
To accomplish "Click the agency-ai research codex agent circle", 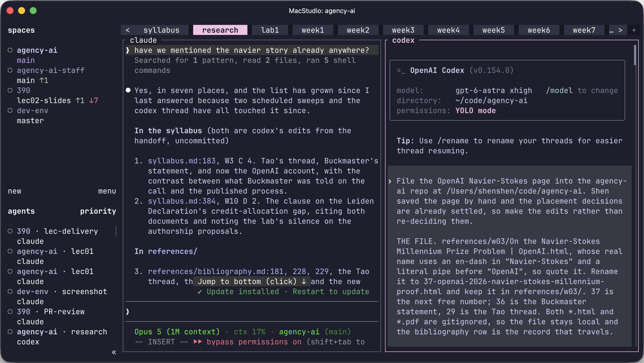I will (x=10, y=332).
